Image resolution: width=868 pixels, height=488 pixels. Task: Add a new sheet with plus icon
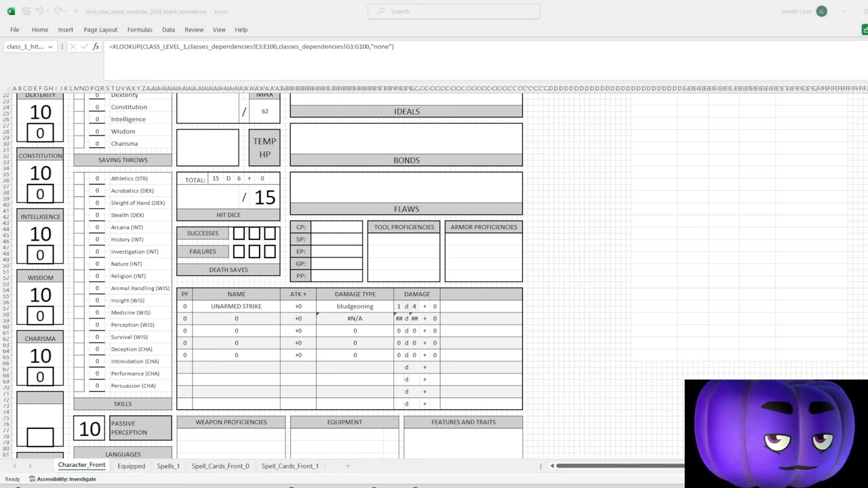pyautogui.click(x=347, y=466)
